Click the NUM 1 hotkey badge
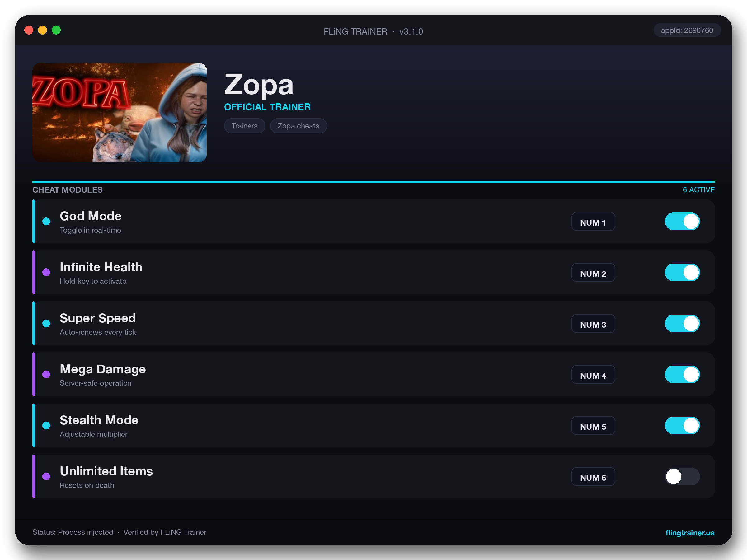 tap(593, 222)
